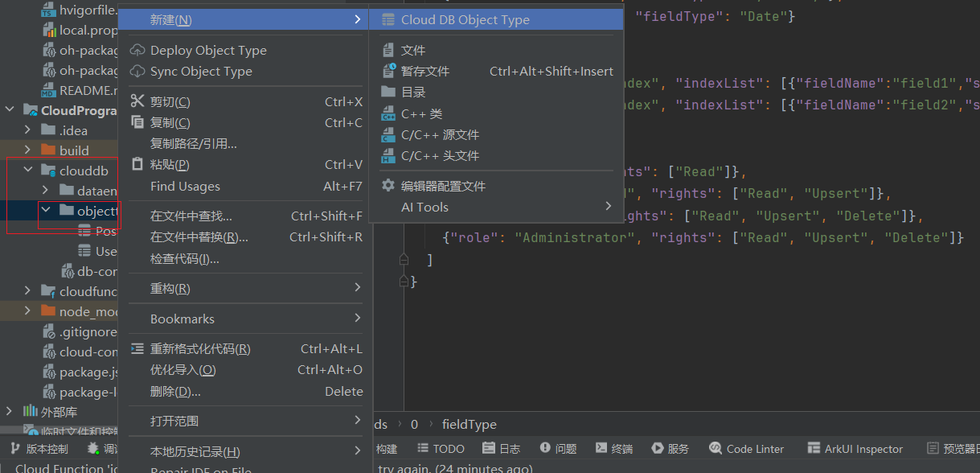This screenshot has height=473, width=980.
Task: Click the 文件 file icon
Action: click(x=388, y=50)
